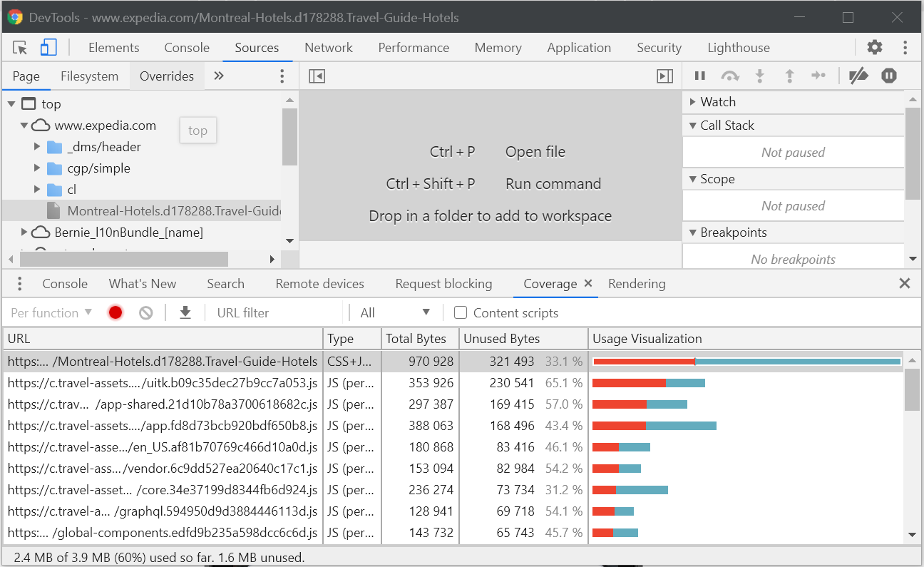This screenshot has height=567, width=924.
Task: Clear all coverage results icon
Action: click(146, 312)
